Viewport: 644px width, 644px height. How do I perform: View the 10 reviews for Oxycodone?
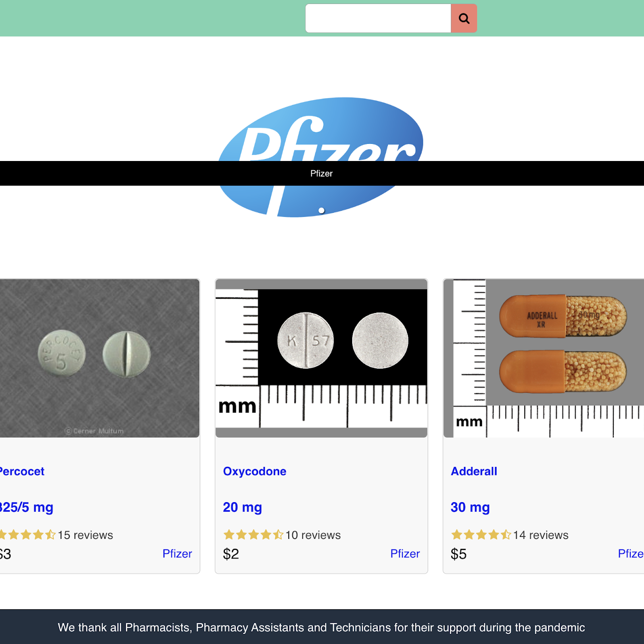click(x=313, y=535)
